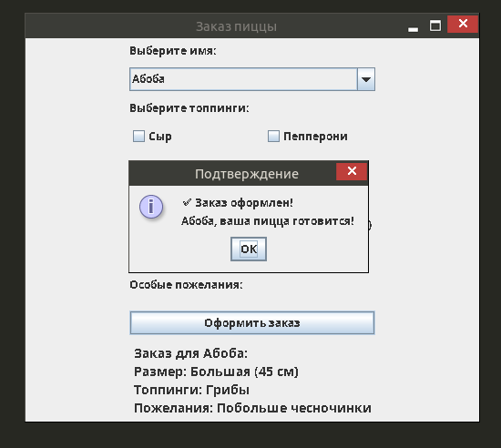Image resolution: width=501 pixels, height=448 pixels.
Task: Click the Оформить заказ button
Action: click(252, 323)
